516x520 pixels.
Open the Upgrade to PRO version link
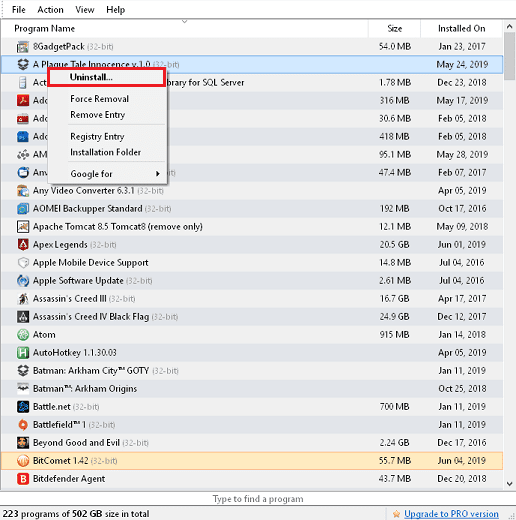pyautogui.click(x=451, y=514)
